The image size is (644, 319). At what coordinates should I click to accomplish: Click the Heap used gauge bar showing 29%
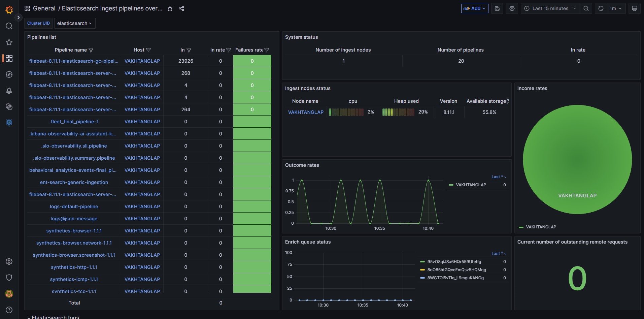click(398, 112)
